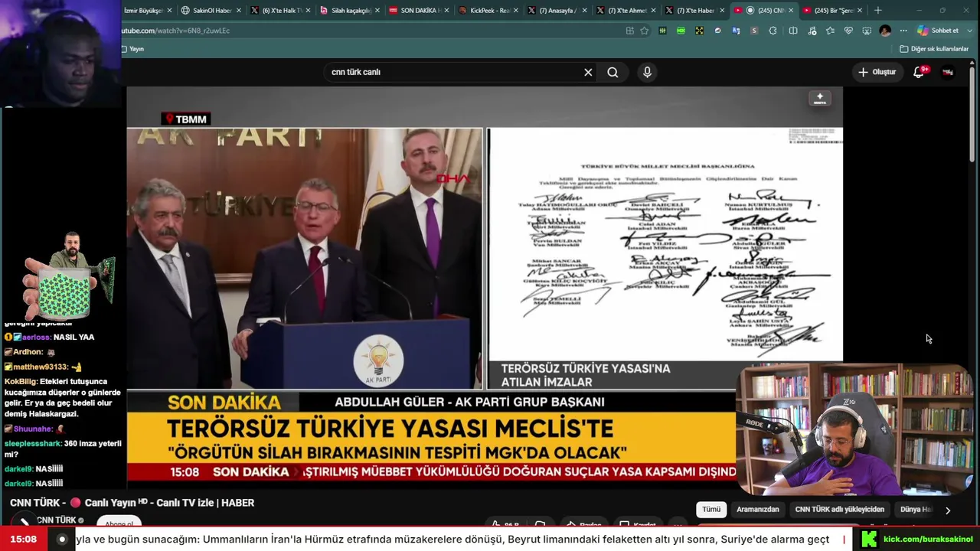Open the tab apps grid icon in address bar

[629, 31]
